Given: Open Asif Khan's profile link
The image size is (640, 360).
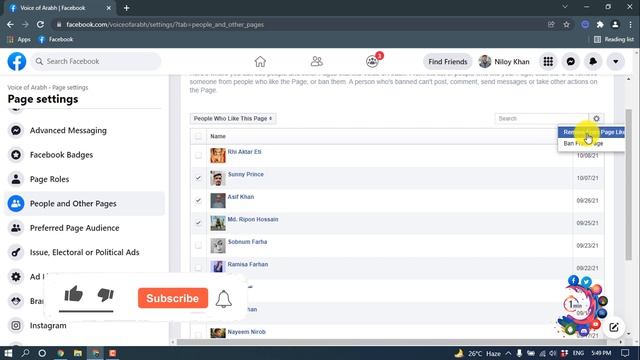Looking at the screenshot, I should coord(241,197).
